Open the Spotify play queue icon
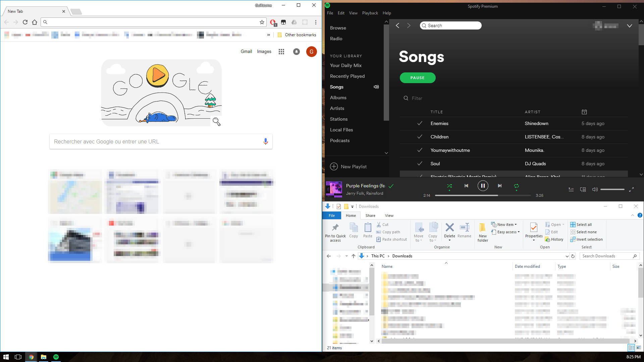The height and width of the screenshot is (362, 644). tap(571, 189)
